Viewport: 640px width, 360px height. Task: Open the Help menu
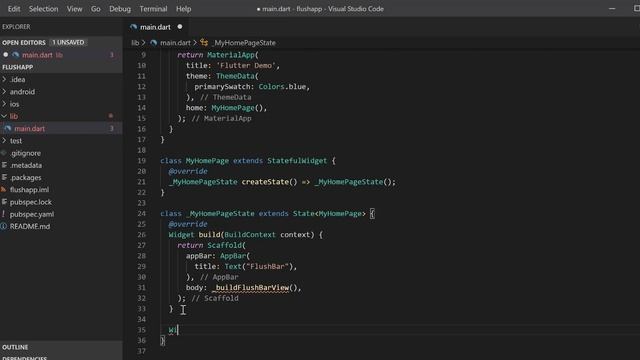[183, 9]
